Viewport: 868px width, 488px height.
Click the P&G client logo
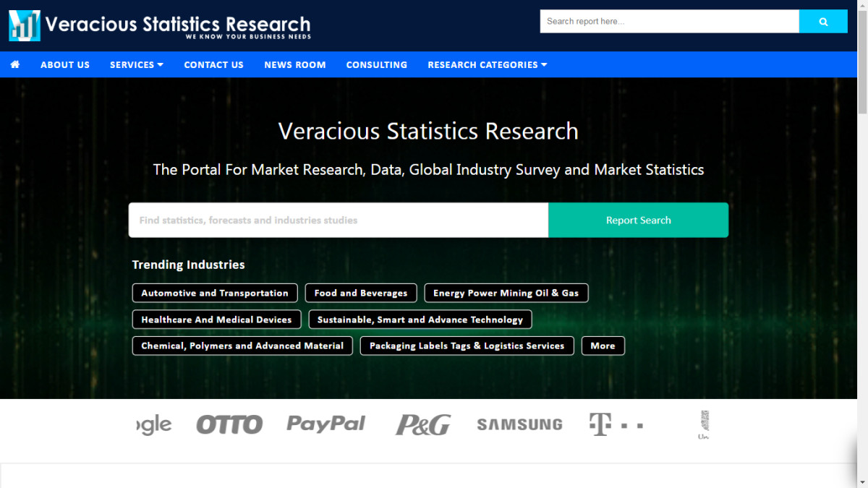click(423, 424)
